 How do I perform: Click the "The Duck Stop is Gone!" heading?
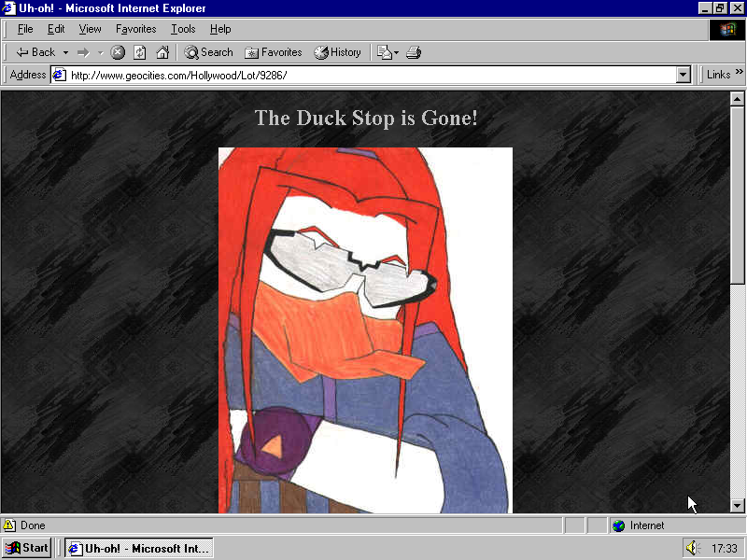[366, 118]
